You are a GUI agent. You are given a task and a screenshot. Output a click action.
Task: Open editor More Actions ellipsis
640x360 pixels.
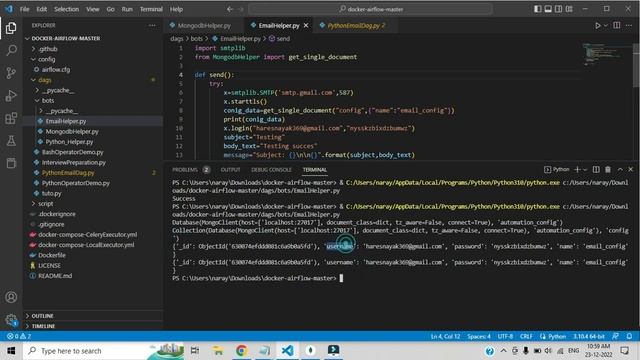pyautogui.click(x=629, y=25)
